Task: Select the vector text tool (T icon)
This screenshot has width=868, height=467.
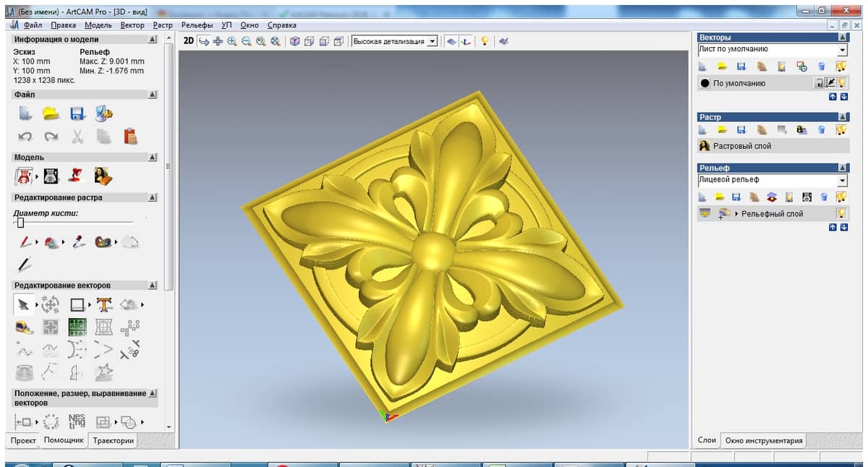Action: (x=104, y=305)
